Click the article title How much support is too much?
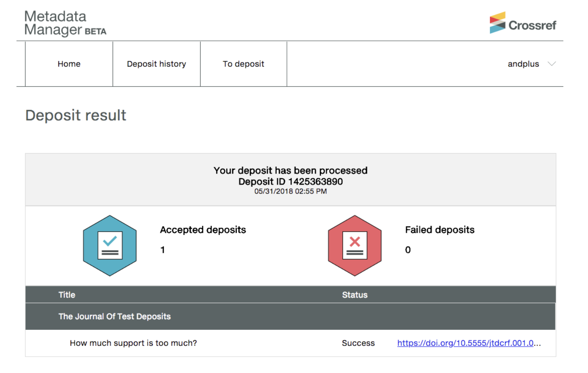588x373 pixels. point(133,343)
